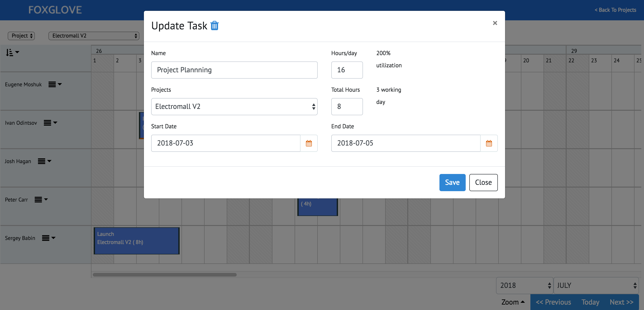
Task: Jump to Today in the timeline
Action: click(x=590, y=302)
